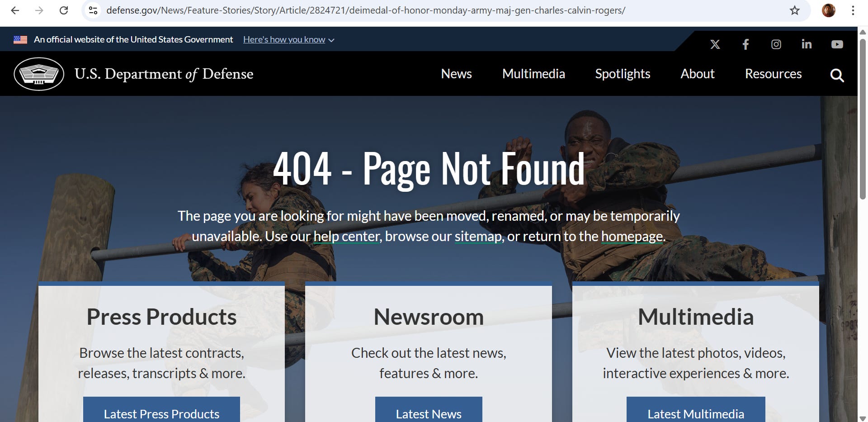Open the Facebook social icon
Viewport: 868px width, 422px height.
coord(745,44)
